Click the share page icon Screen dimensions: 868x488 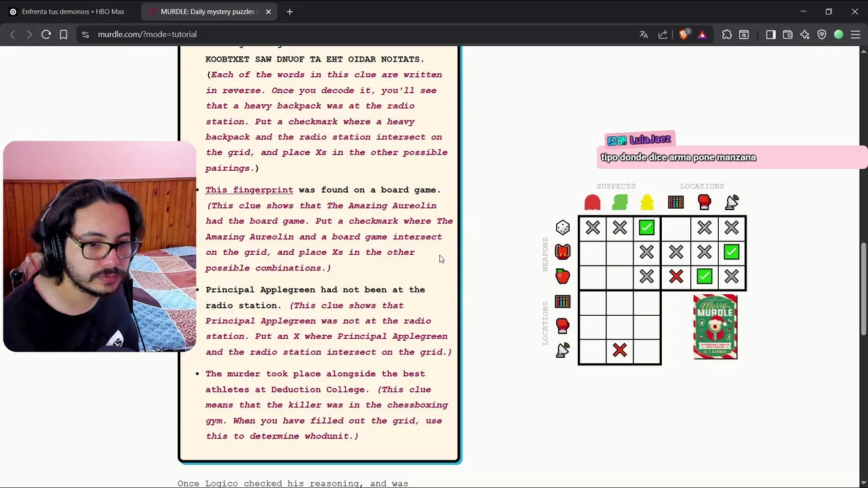coord(663,35)
